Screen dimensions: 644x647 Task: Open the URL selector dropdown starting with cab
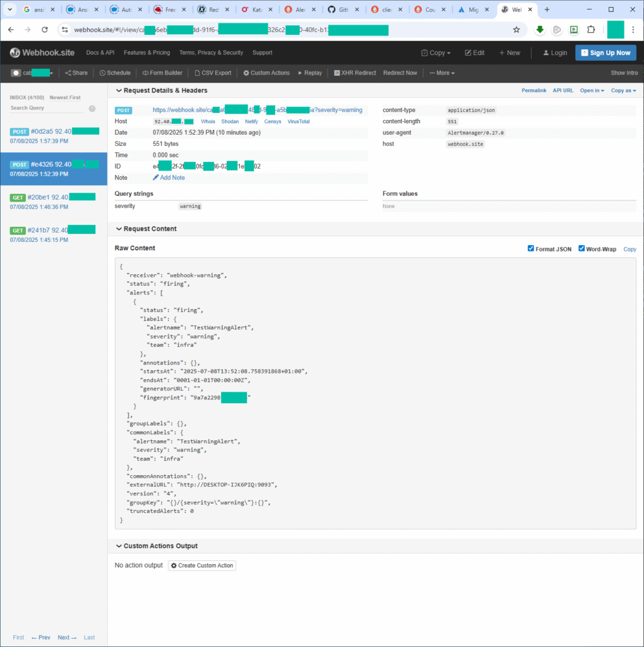[x=38, y=73]
